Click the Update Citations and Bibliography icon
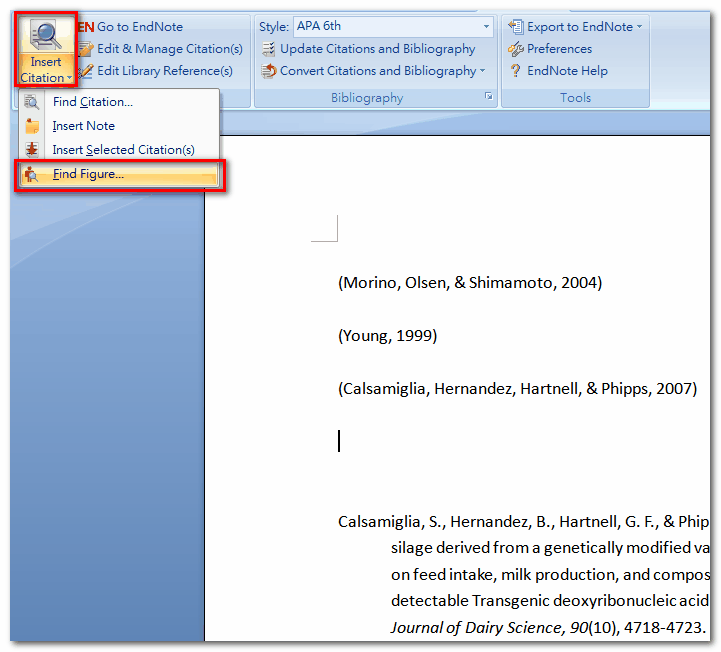The image size is (721, 652). [269, 49]
